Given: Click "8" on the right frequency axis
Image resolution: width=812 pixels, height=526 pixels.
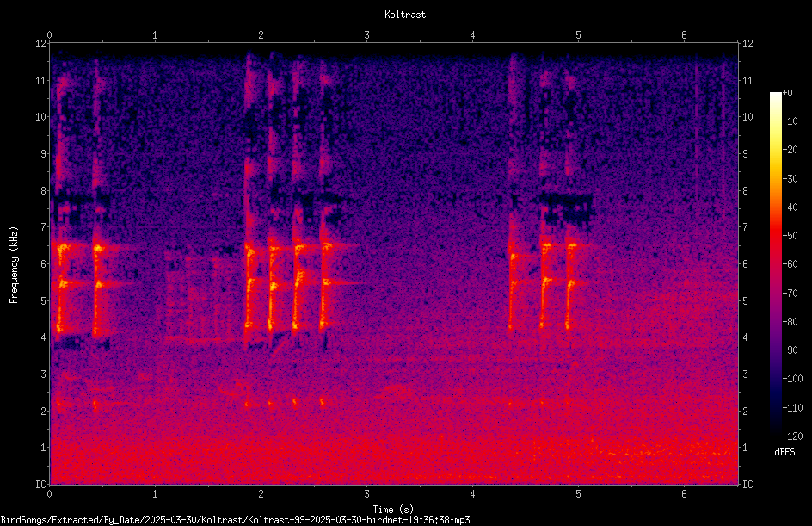Looking at the screenshot, I should pyautogui.click(x=745, y=191).
